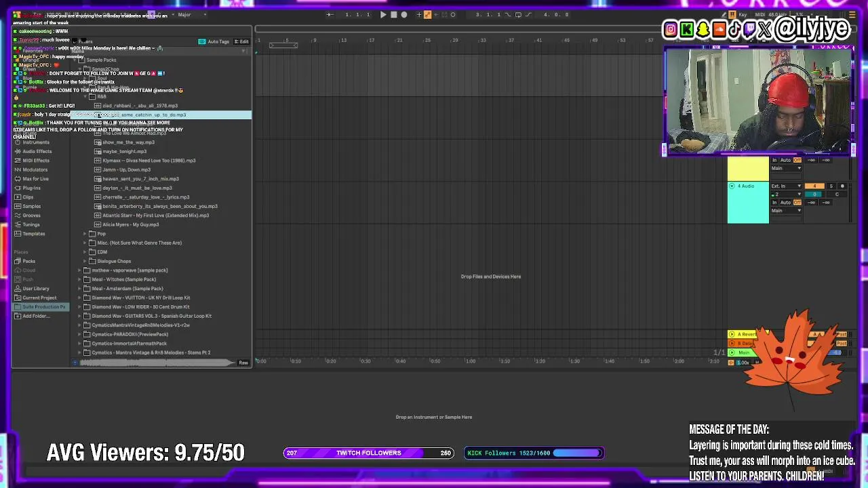Select cherrelle saturday love lyrics mp3
The height and width of the screenshot is (488, 868).
pyautogui.click(x=146, y=197)
